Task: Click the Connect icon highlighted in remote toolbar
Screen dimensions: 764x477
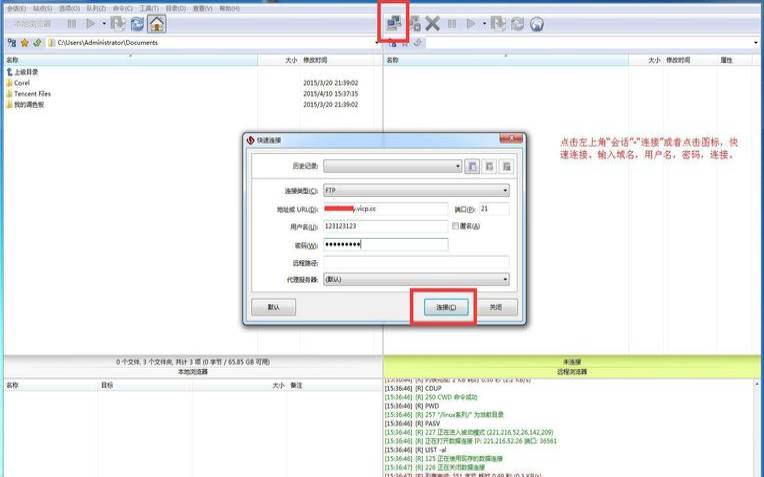Action: coord(394,23)
